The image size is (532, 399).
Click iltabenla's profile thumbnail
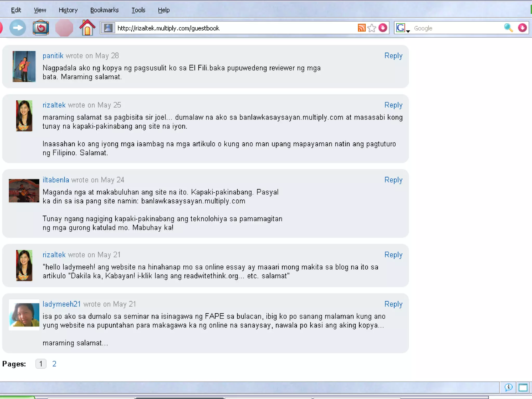[24, 191]
